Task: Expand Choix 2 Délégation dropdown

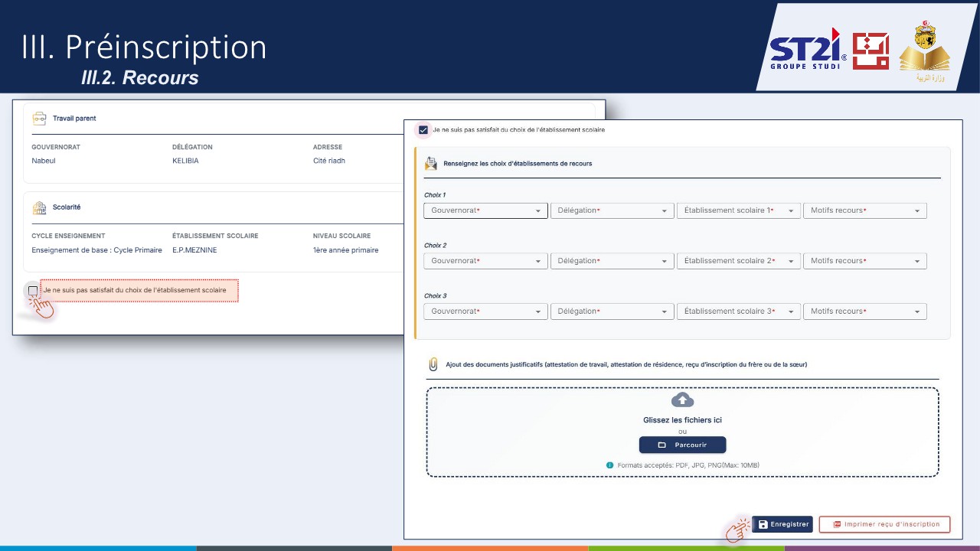Action: 612,261
